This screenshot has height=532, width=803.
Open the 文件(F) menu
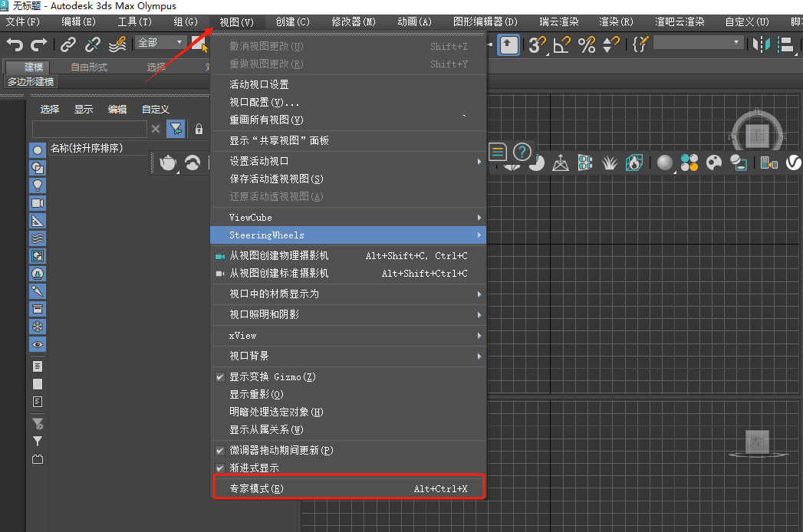pyautogui.click(x=22, y=22)
